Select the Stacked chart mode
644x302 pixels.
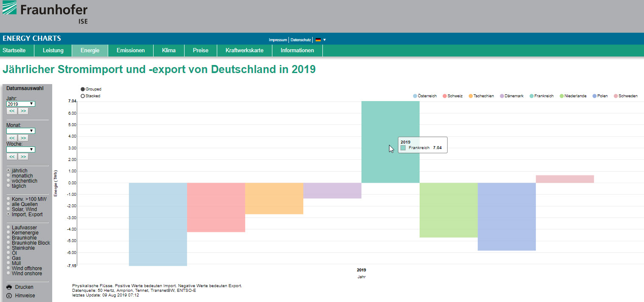point(83,96)
